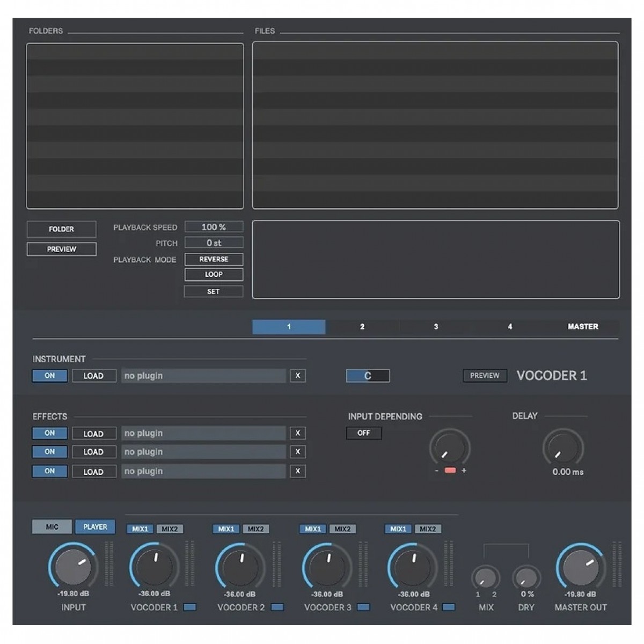This screenshot has height=644, width=644.
Task: Open the Master tab
Action: [x=582, y=327]
